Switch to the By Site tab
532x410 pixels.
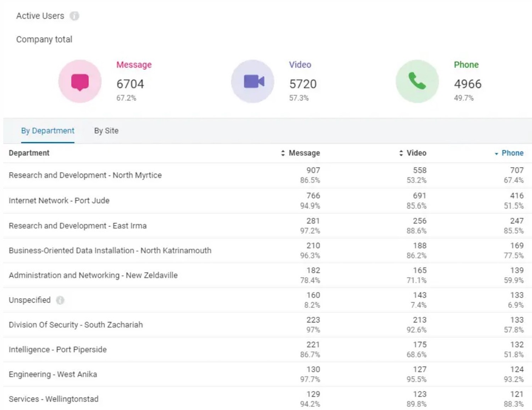(106, 131)
